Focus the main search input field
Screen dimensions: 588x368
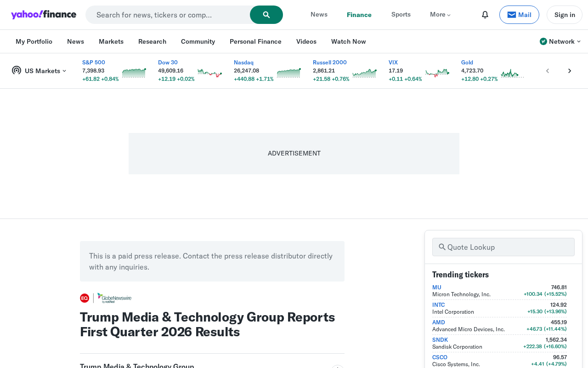click(x=168, y=15)
